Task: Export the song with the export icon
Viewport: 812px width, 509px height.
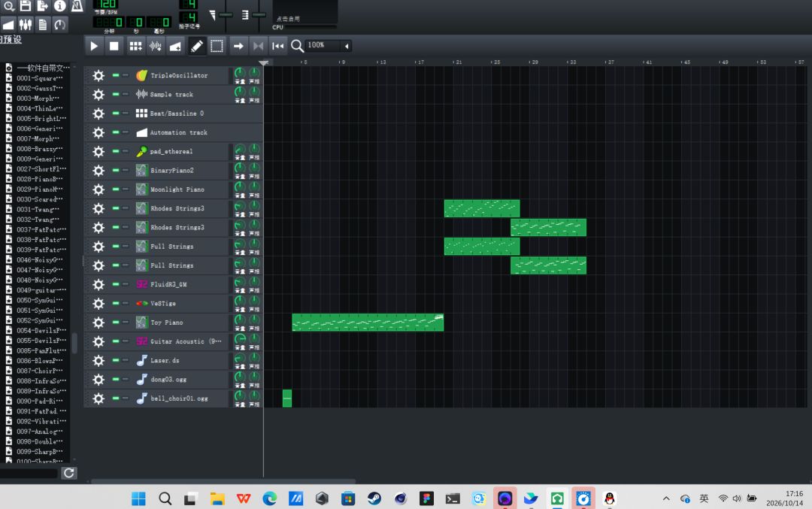Action: coord(42,6)
